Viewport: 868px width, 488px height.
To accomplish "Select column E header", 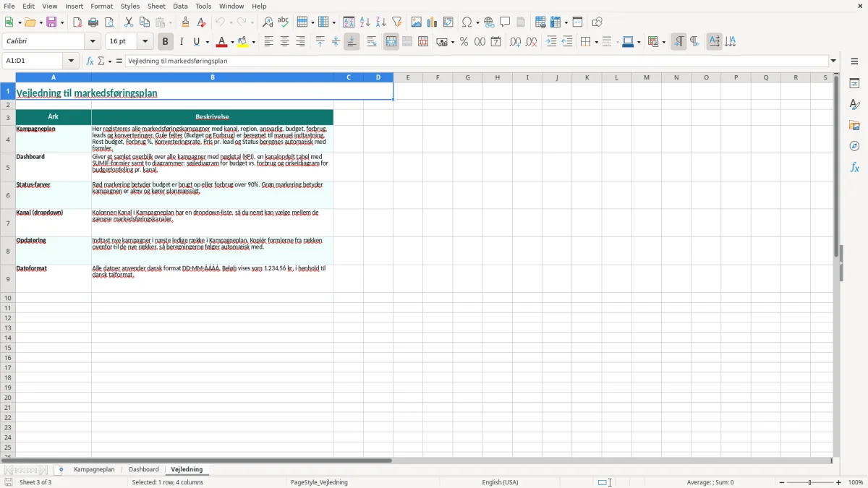I will (x=408, y=77).
